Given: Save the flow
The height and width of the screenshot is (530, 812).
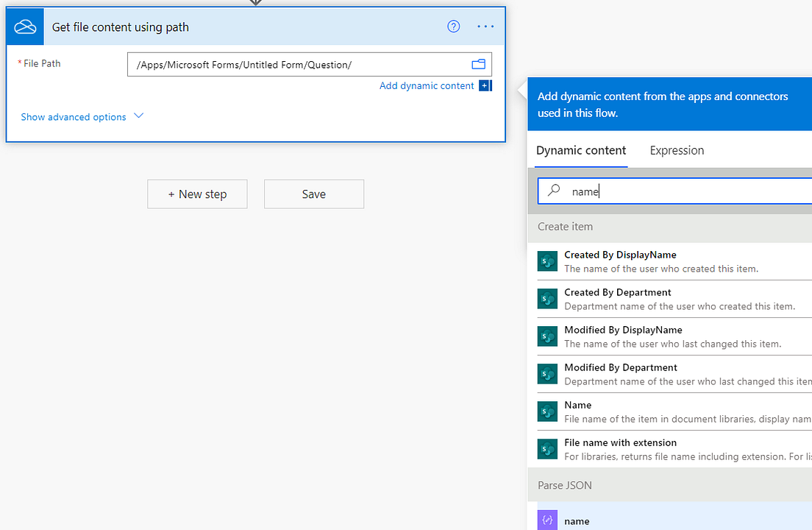Looking at the screenshot, I should [313, 194].
